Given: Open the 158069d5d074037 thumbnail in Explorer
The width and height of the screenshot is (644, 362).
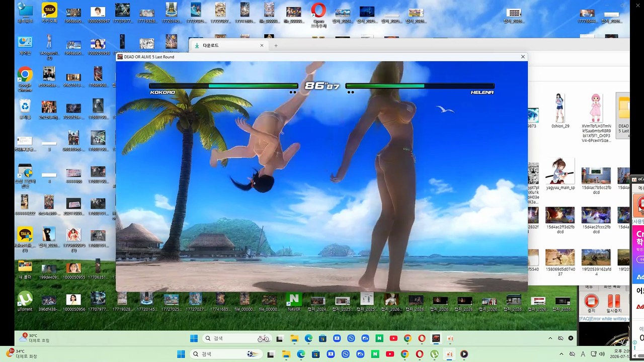Looking at the screenshot, I should point(560,262).
